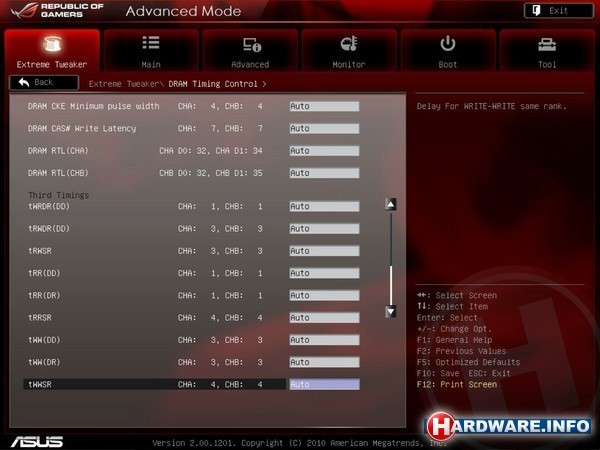Screen dimensions: 600x450
Task: Click the Exit door icon
Action: [x=536, y=10]
